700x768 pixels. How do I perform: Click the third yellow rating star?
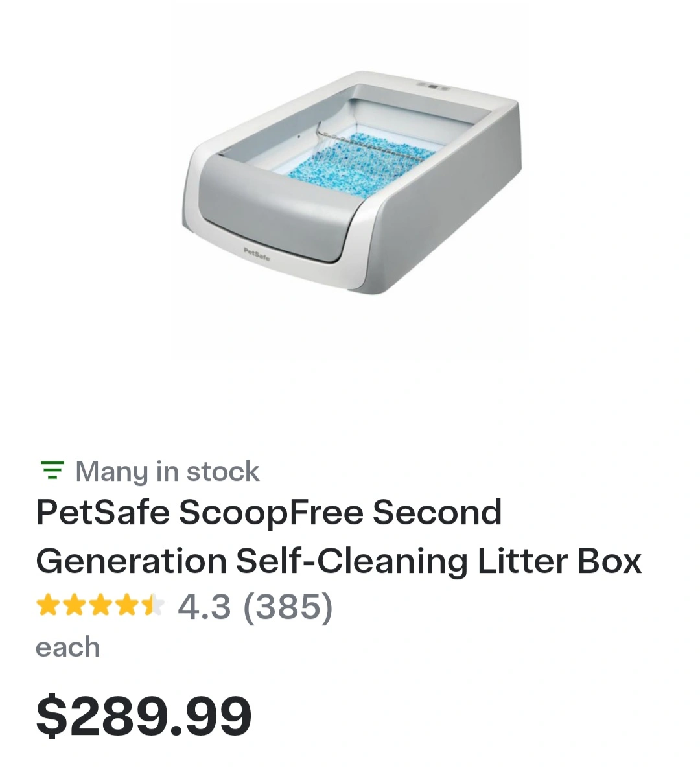pyautogui.click(x=101, y=605)
